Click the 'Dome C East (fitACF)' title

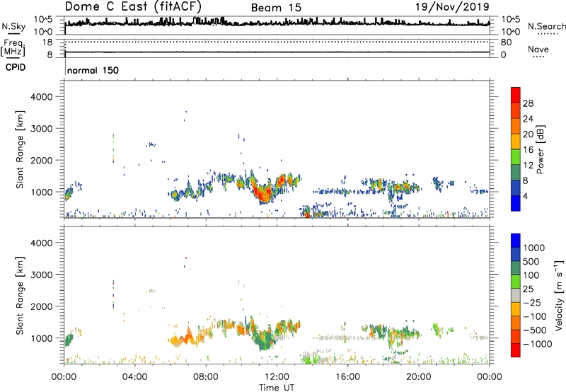click(133, 7)
